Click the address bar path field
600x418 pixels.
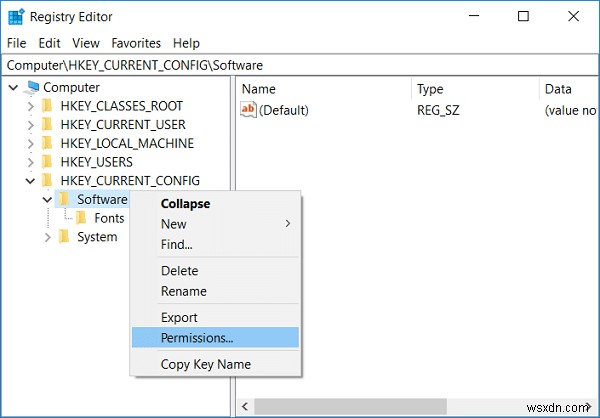300,65
